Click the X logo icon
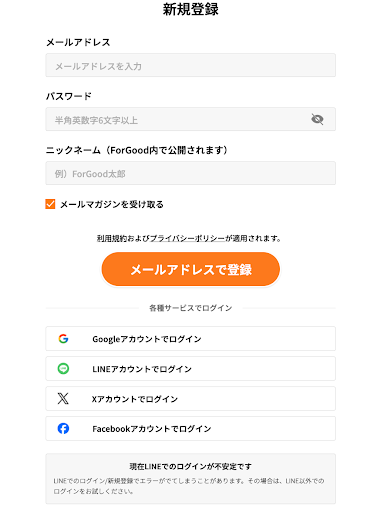This screenshot has height=512, width=384. click(x=63, y=398)
